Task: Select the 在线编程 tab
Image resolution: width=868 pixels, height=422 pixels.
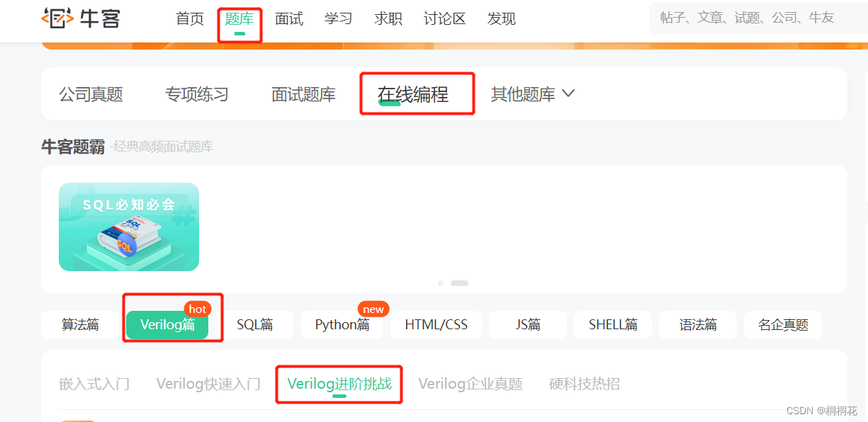Action: [x=413, y=94]
